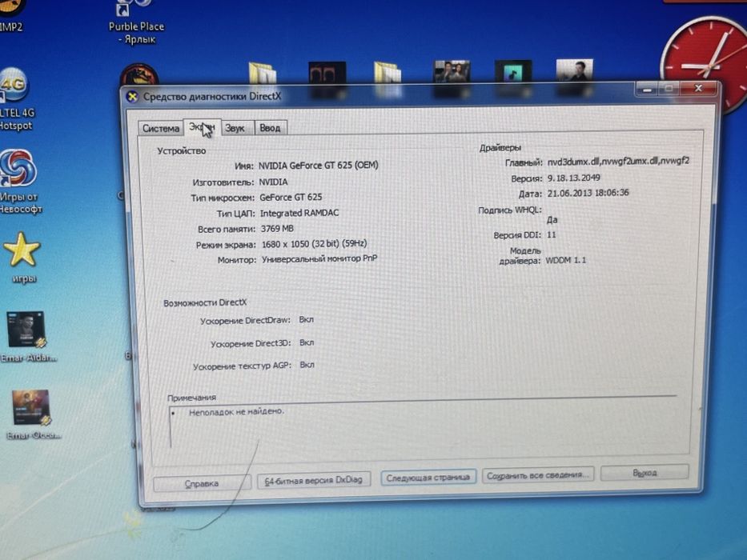Go to Следующая страница
Viewport: 747px width, 560px height.
pos(428,477)
